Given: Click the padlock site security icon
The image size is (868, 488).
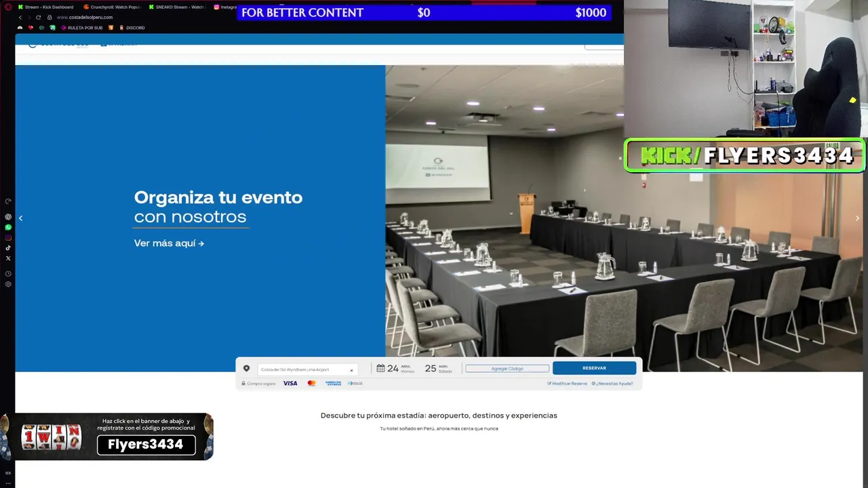Looking at the screenshot, I should 50,17.
